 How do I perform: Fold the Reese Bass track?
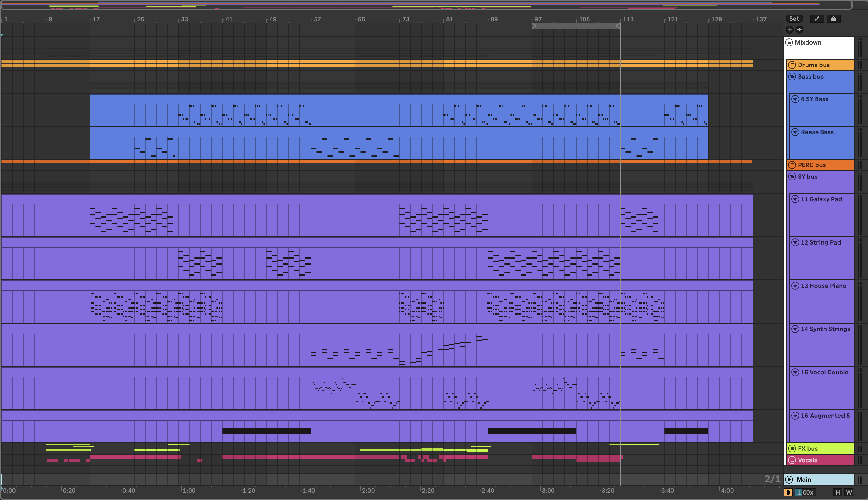pos(795,132)
